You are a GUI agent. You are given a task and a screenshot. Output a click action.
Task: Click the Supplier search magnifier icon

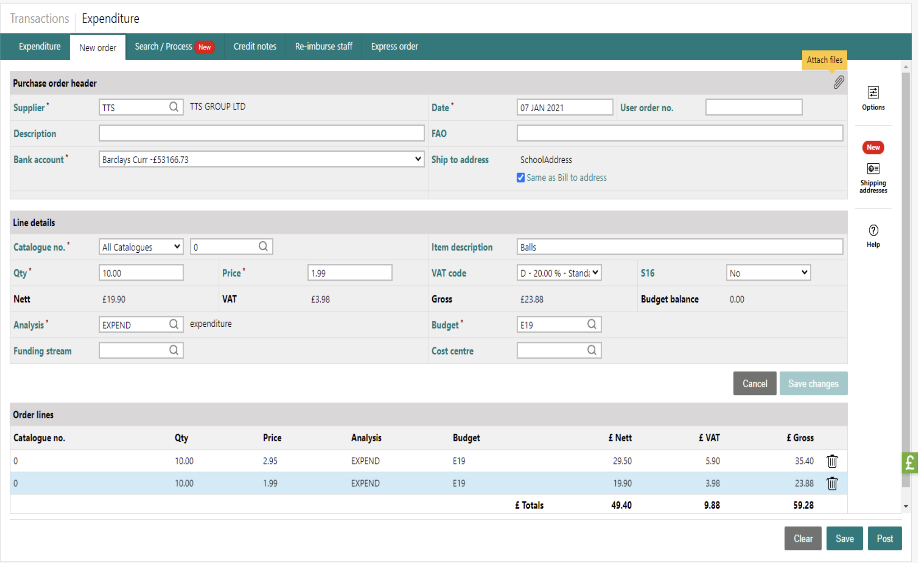coord(174,107)
